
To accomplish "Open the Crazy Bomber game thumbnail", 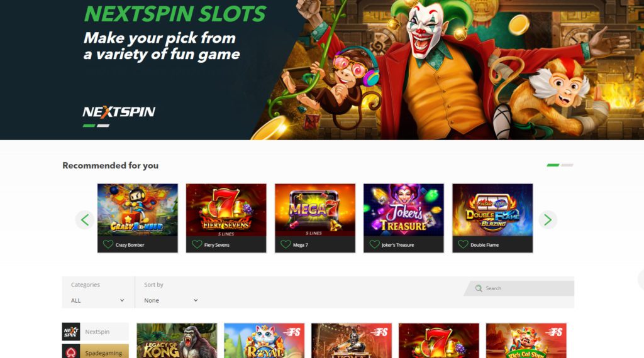I will coord(138,210).
